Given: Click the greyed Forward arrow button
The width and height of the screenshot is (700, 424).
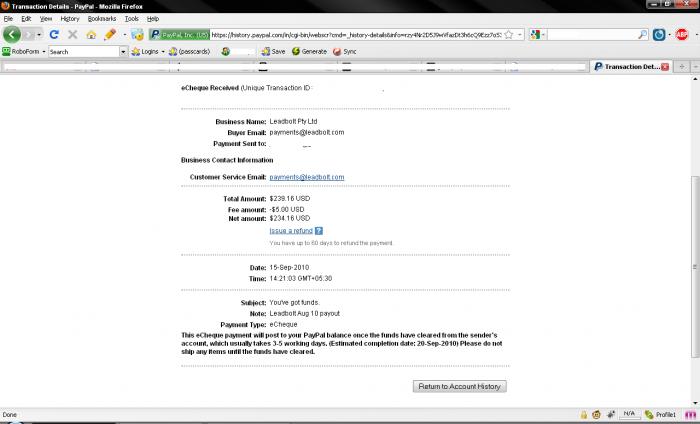Looking at the screenshot, I should (x=29, y=34).
